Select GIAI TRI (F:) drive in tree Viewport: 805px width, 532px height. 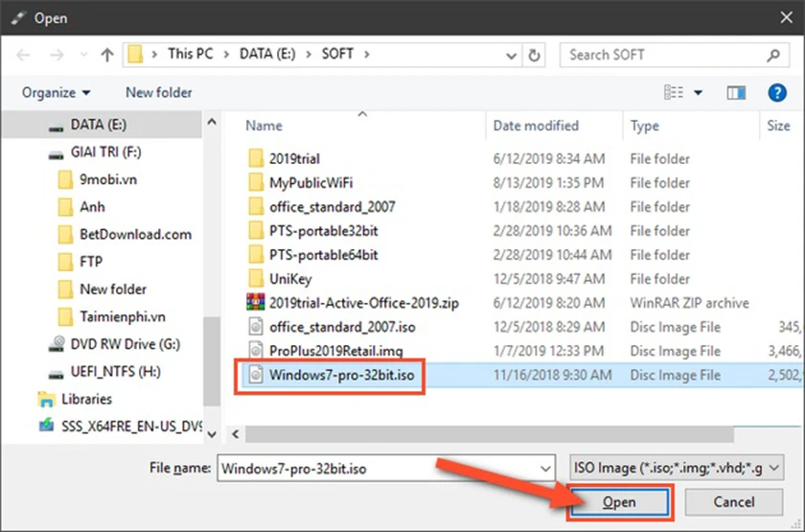pos(105,152)
